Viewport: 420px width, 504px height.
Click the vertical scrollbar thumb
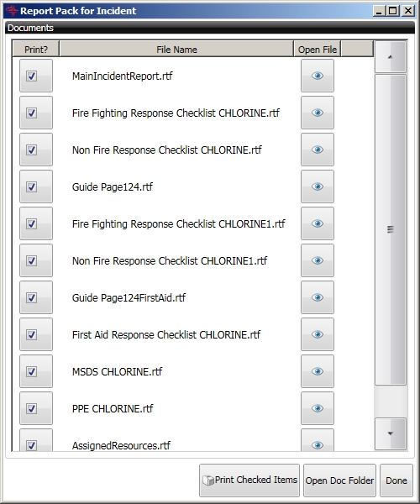(x=391, y=229)
